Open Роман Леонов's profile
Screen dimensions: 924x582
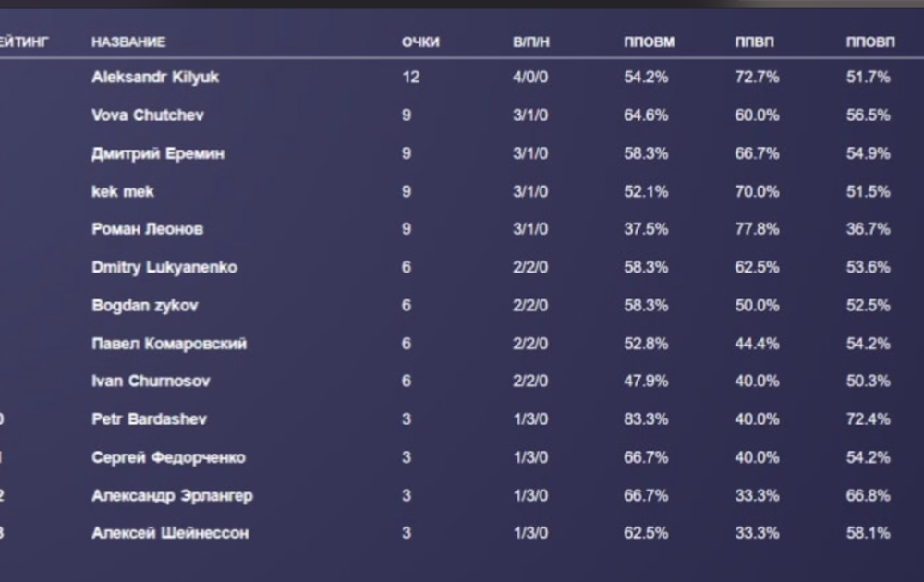point(147,229)
